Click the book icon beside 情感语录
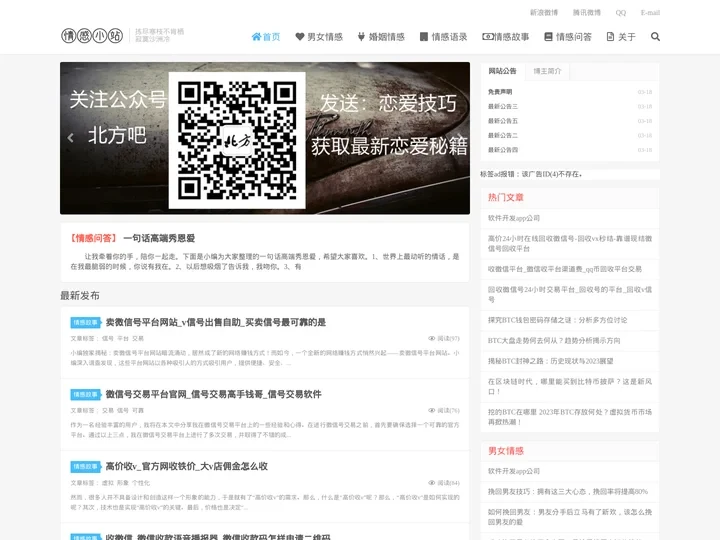Image resolution: width=720 pixels, height=540 pixels. click(x=423, y=37)
